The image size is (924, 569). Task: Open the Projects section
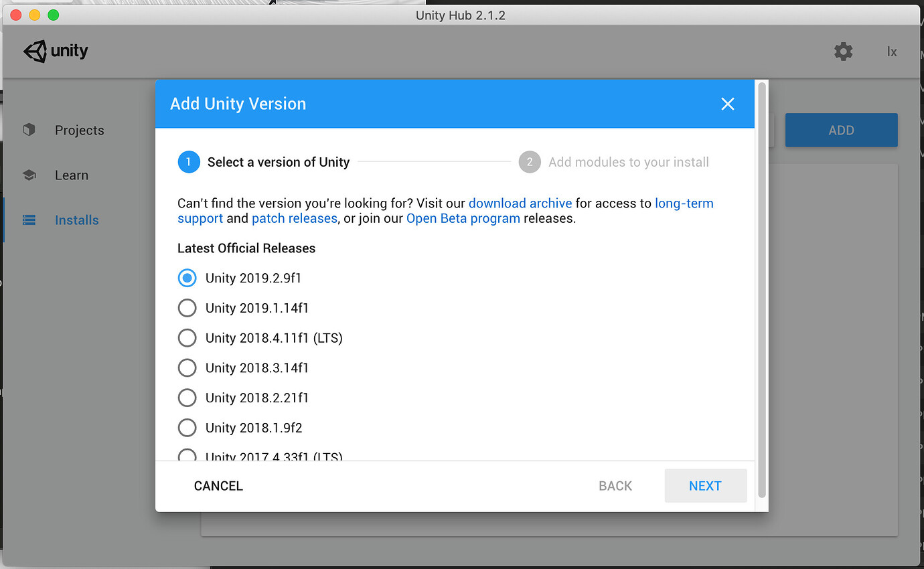pos(79,130)
